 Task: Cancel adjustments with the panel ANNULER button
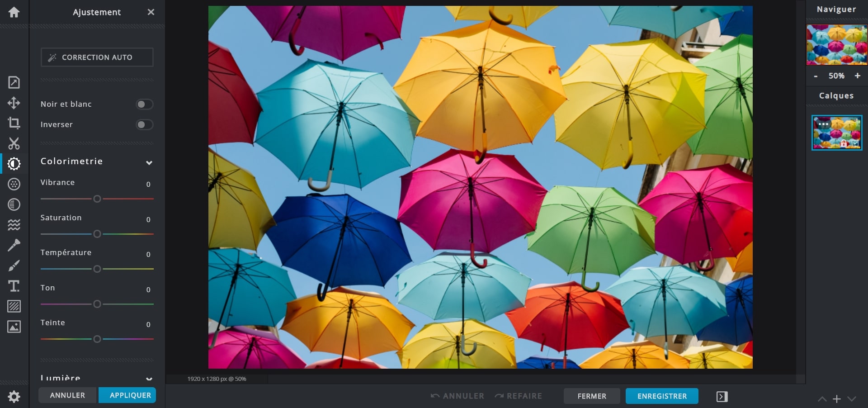point(68,395)
